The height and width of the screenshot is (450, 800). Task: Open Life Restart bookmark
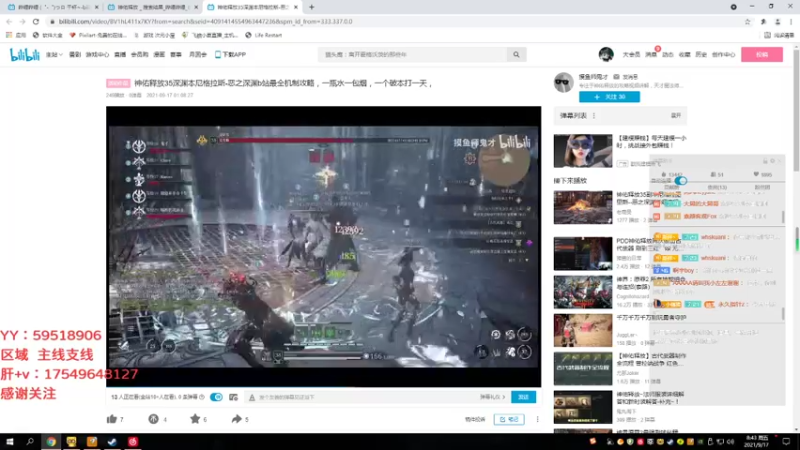point(264,35)
